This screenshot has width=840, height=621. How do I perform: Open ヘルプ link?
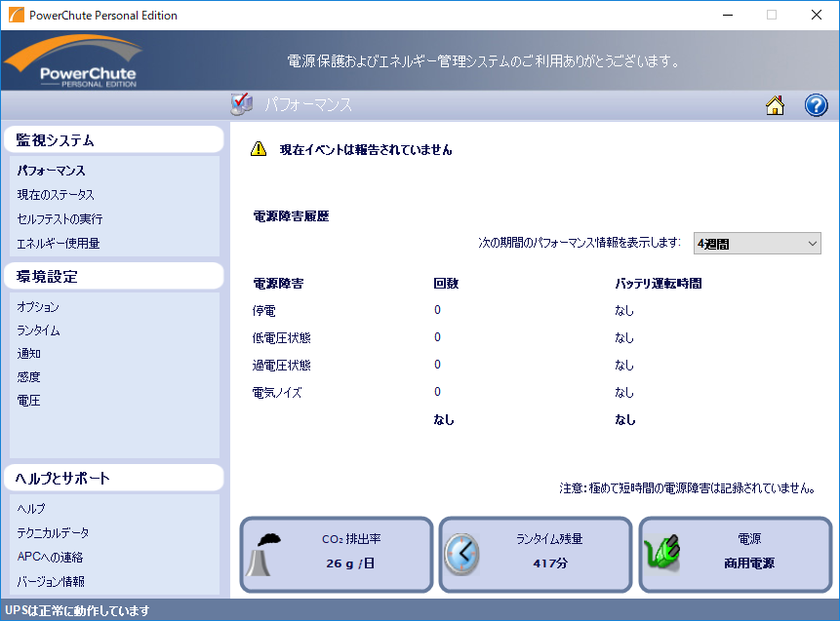[31, 509]
